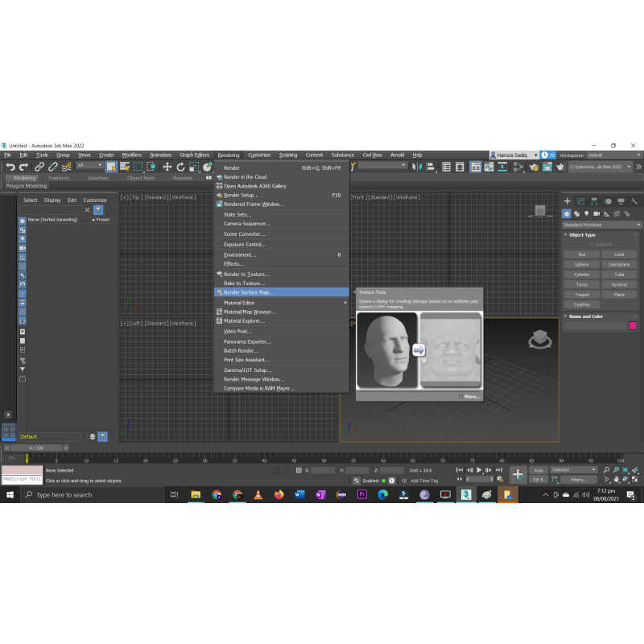This screenshot has width=644, height=644.
Task: Open the Graph Editors menu
Action: coord(194,155)
